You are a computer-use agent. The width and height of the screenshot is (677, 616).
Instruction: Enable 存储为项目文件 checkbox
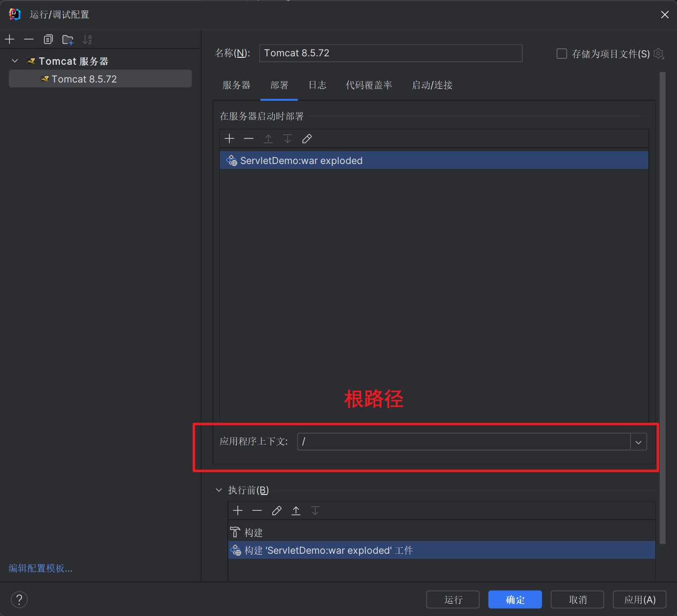click(562, 53)
